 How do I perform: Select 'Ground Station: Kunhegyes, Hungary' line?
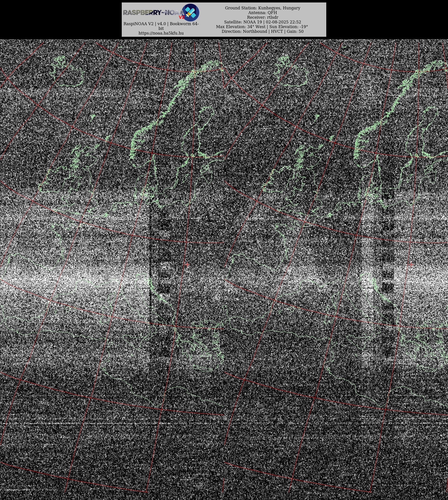click(262, 8)
